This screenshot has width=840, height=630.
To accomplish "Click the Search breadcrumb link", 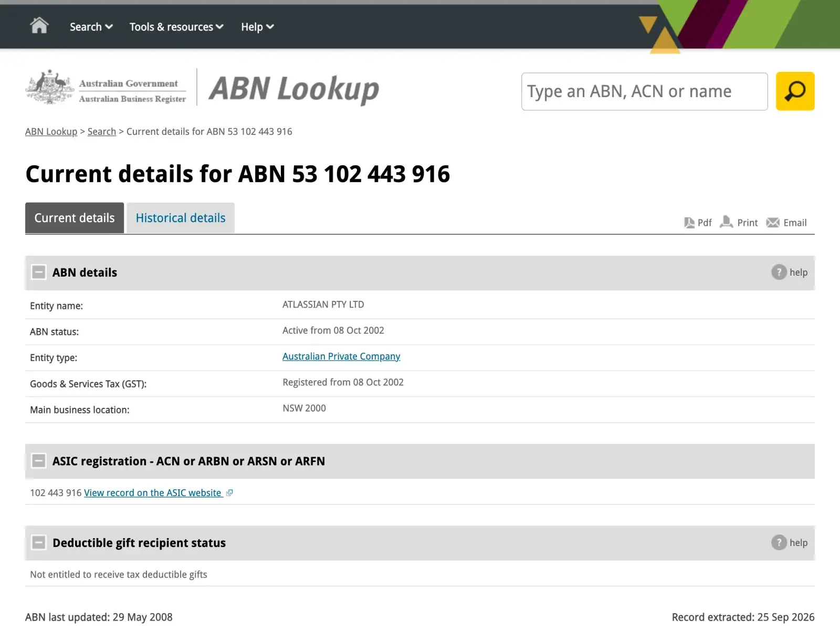I will 102,132.
